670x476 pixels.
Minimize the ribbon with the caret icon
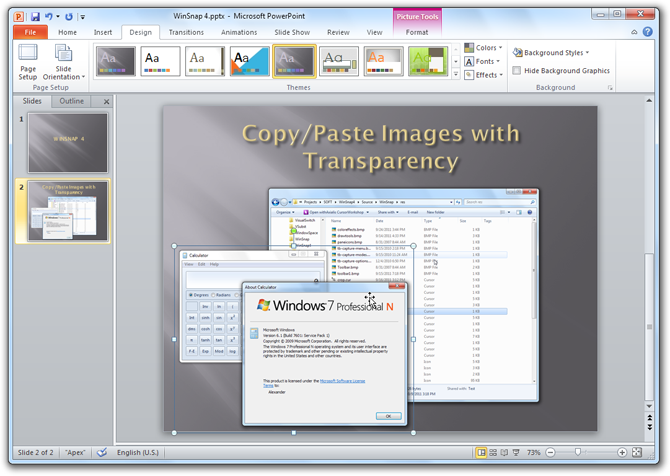pyautogui.click(x=634, y=32)
